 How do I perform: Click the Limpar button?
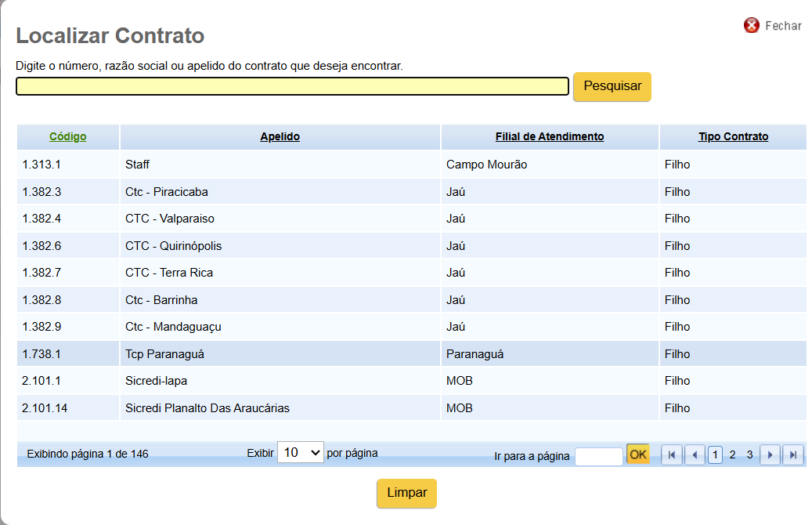(x=406, y=493)
